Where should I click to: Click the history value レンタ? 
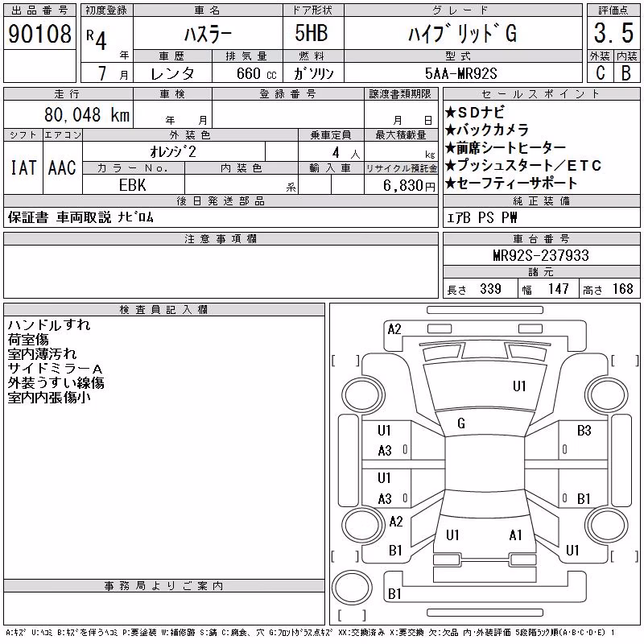pos(172,74)
